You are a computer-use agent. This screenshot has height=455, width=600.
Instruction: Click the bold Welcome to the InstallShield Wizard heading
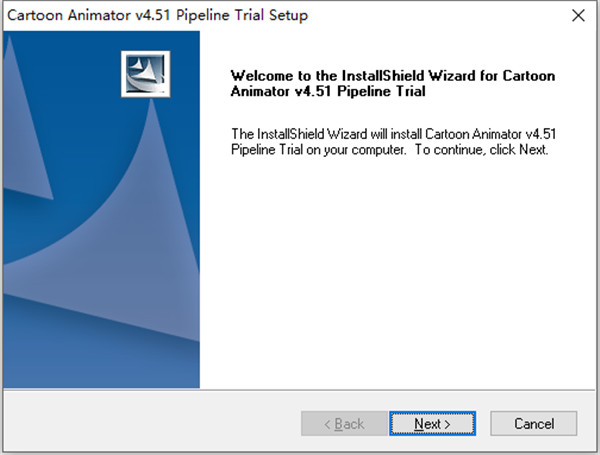click(391, 75)
